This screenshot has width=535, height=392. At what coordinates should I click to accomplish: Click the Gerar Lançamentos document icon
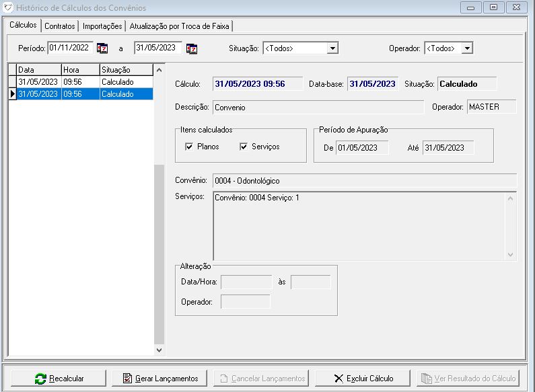127,379
